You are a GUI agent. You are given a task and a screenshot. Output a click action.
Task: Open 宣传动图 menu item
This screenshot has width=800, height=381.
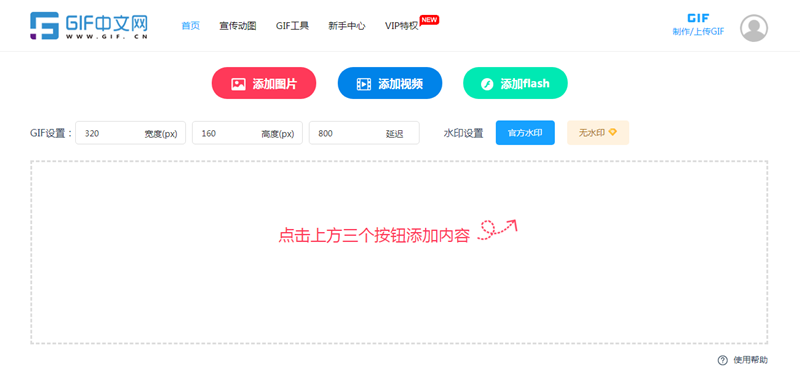[238, 26]
